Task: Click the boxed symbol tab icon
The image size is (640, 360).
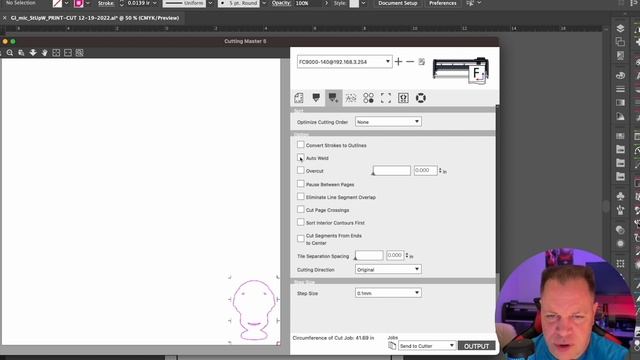Action: click(x=403, y=98)
